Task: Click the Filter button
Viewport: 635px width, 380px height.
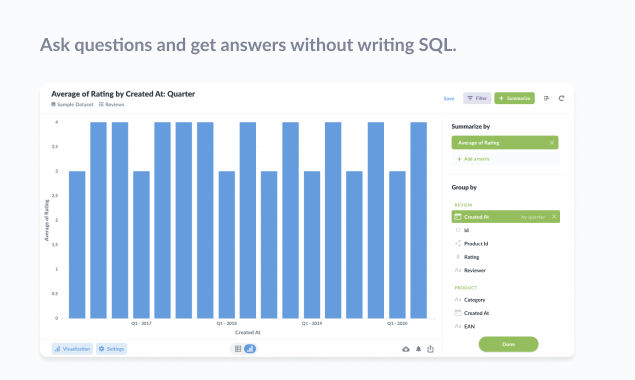Action: (477, 98)
